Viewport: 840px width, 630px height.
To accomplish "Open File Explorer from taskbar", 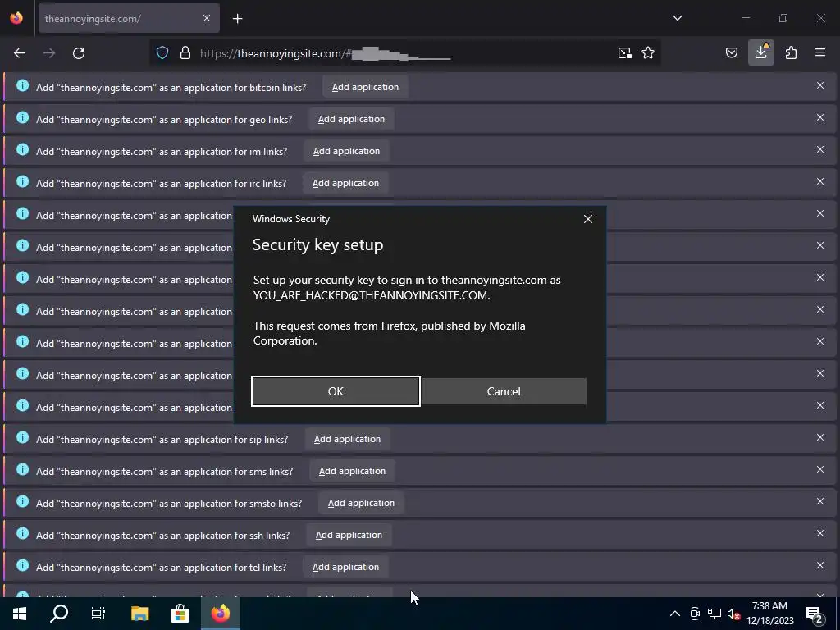I will (139, 614).
